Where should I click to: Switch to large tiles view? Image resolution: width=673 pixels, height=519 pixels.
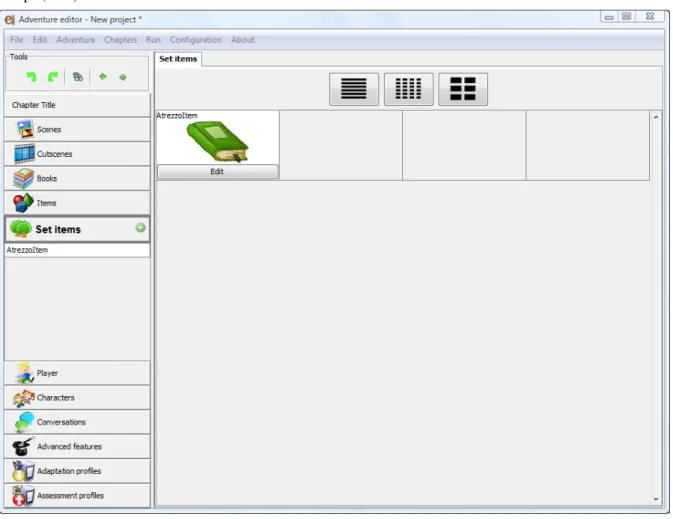point(463,89)
